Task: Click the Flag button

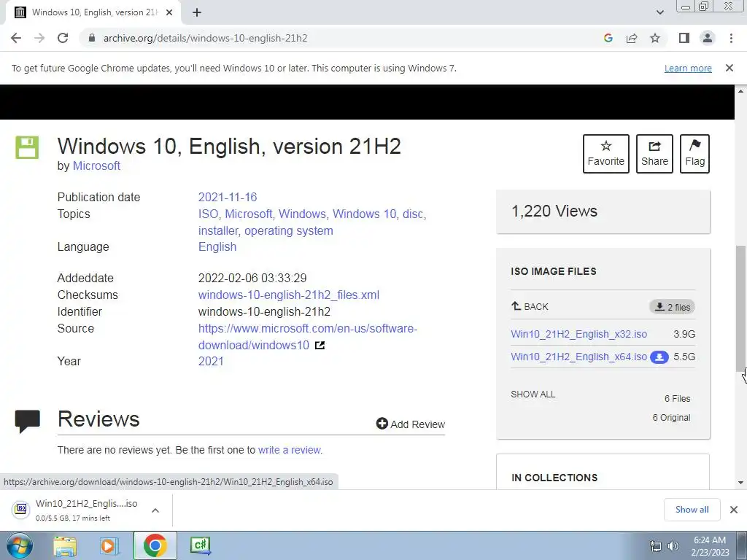Action: (x=694, y=154)
